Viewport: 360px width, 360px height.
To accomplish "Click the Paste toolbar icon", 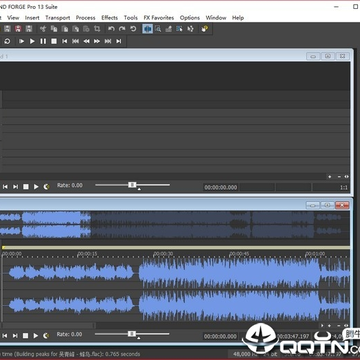I will 65,29.
